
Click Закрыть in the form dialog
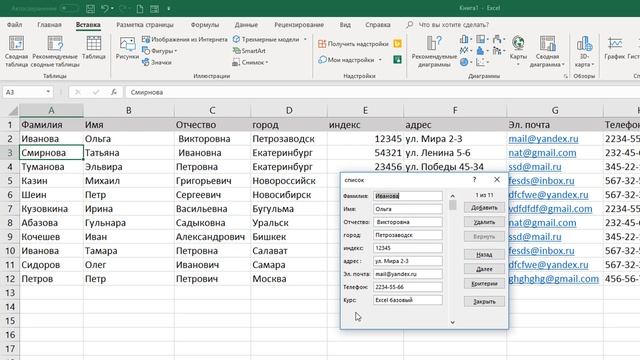coord(484,302)
